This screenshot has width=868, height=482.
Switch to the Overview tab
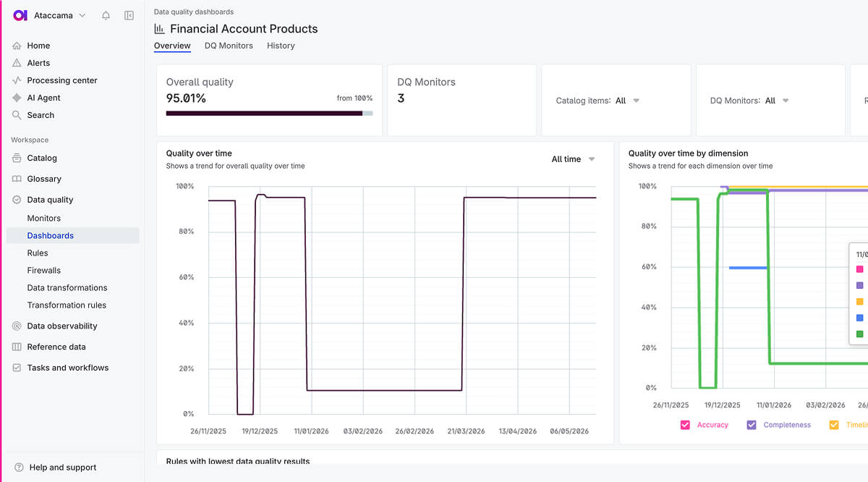172,46
